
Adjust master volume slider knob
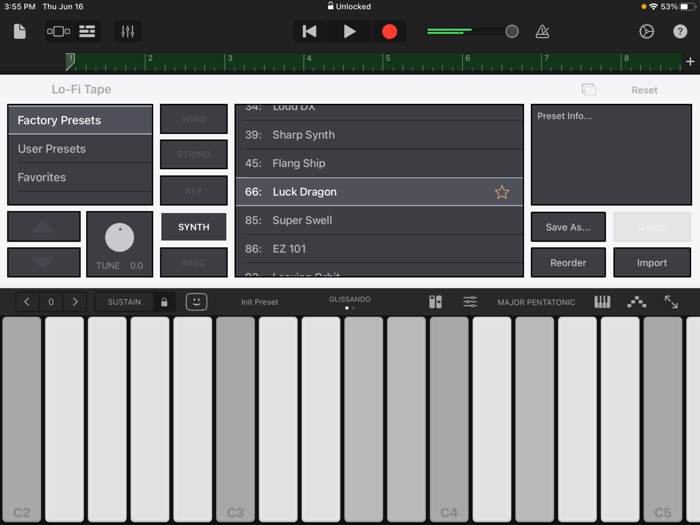[x=512, y=32]
